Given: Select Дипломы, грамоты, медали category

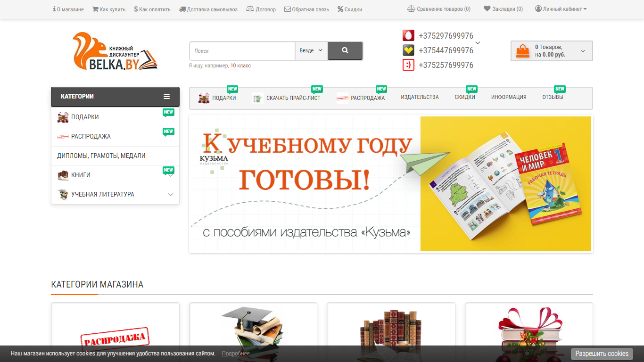Looking at the screenshot, I should coord(115,156).
